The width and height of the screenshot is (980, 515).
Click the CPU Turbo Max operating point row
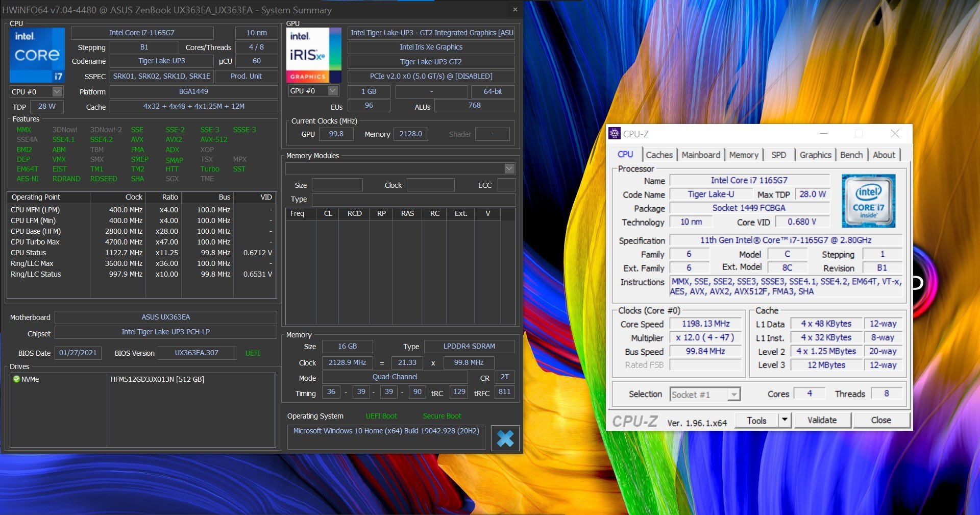[x=141, y=242]
